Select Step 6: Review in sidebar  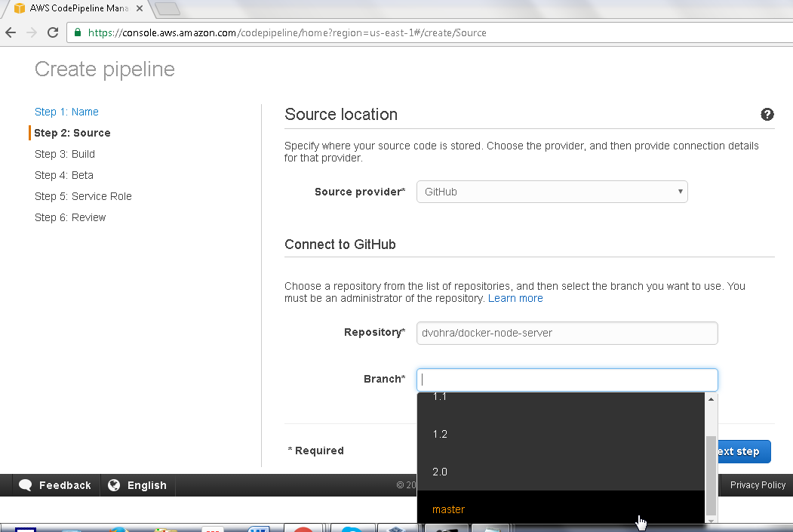click(70, 217)
